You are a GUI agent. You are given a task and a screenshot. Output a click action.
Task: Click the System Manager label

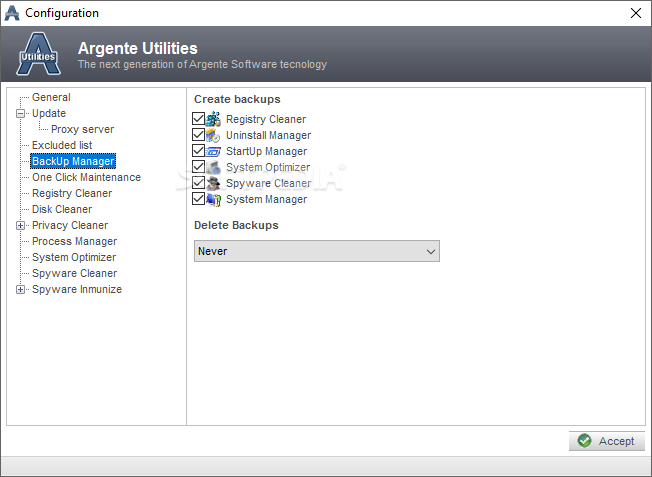click(x=266, y=200)
